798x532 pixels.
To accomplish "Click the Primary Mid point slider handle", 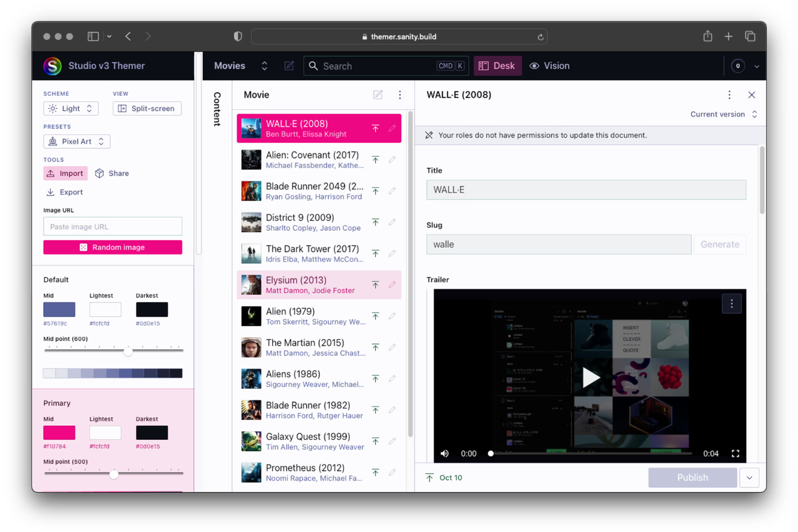I will [114, 474].
